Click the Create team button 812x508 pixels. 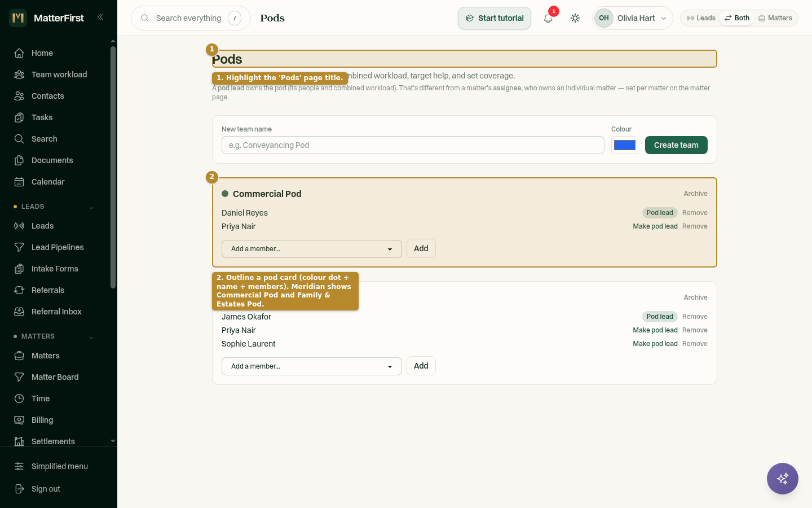point(676,145)
